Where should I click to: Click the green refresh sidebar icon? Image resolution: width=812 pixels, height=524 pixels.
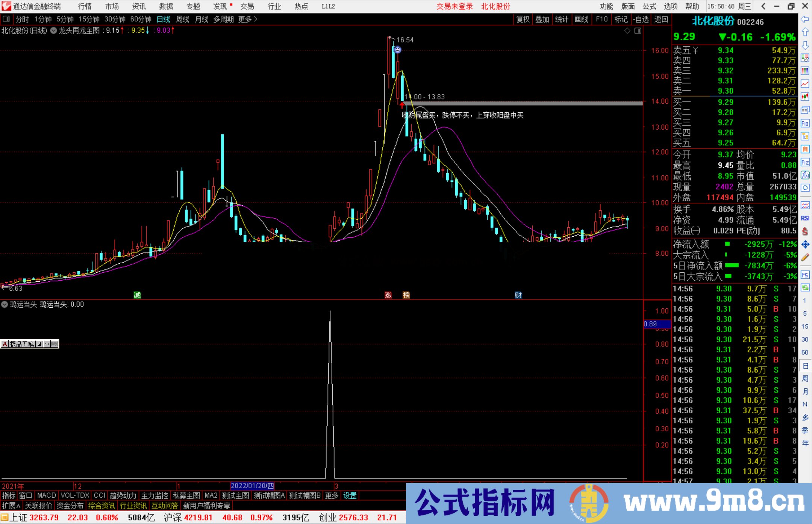805,288
